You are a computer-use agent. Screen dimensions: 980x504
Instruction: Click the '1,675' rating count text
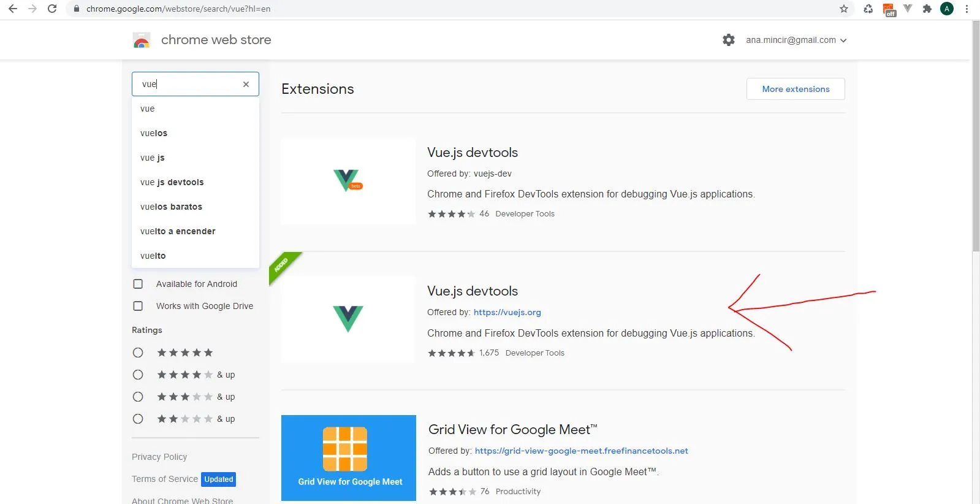point(489,353)
